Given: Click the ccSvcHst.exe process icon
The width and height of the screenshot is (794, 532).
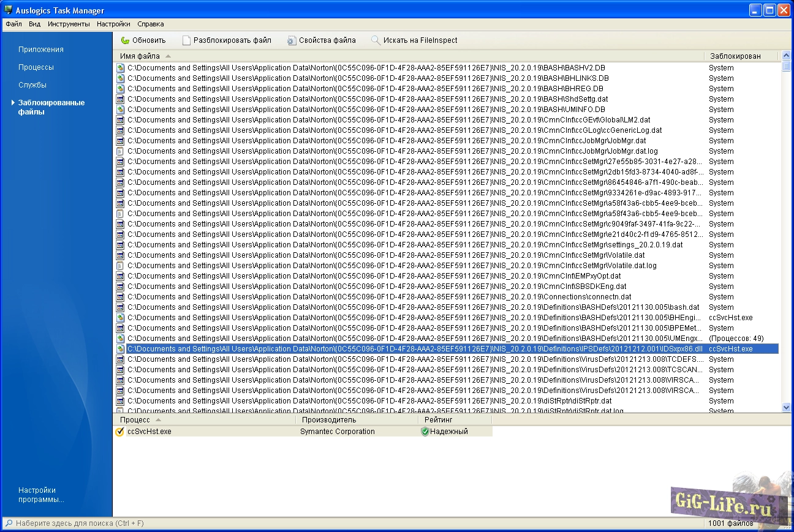Looking at the screenshot, I should coord(120,432).
